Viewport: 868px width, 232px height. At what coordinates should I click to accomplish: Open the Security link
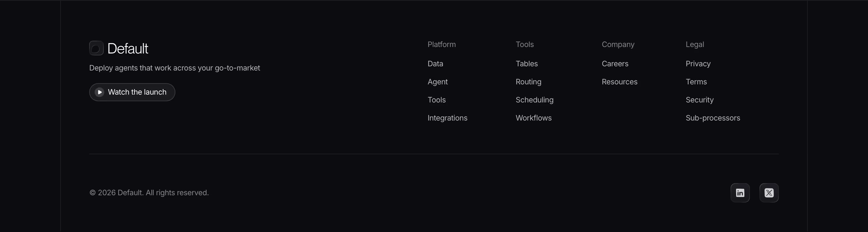(700, 100)
